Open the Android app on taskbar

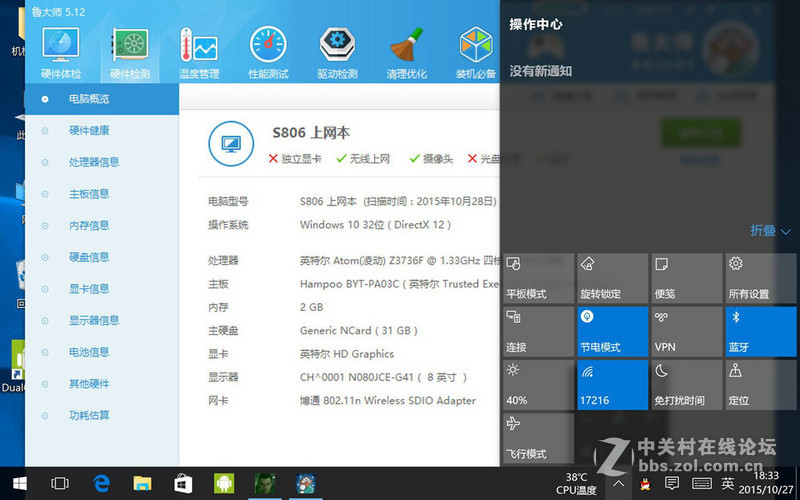224,483
